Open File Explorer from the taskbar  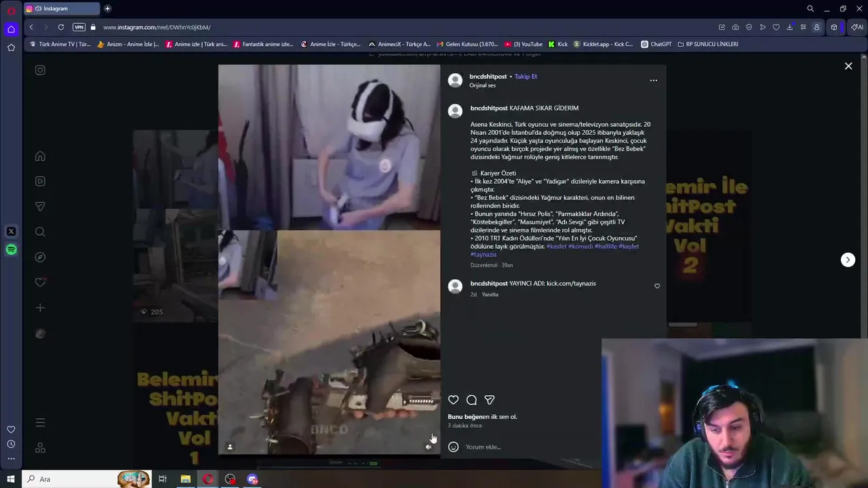[185, 479]
